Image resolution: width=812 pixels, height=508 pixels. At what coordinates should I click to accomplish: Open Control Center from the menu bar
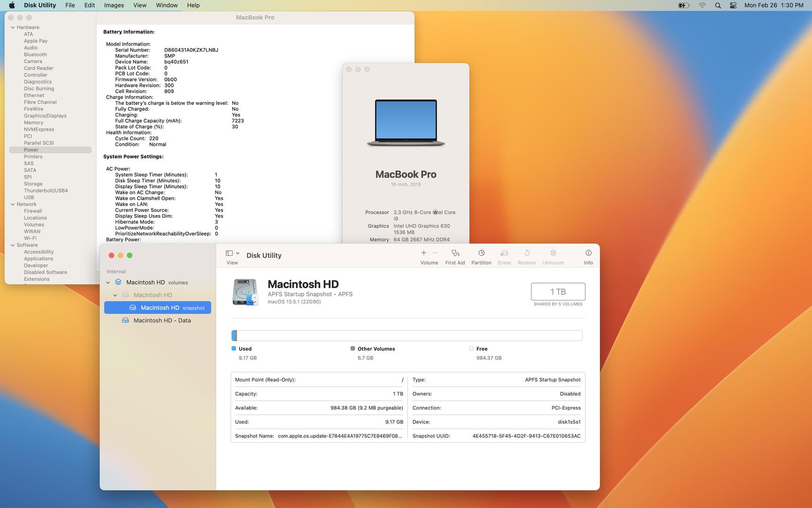[733, 5]
